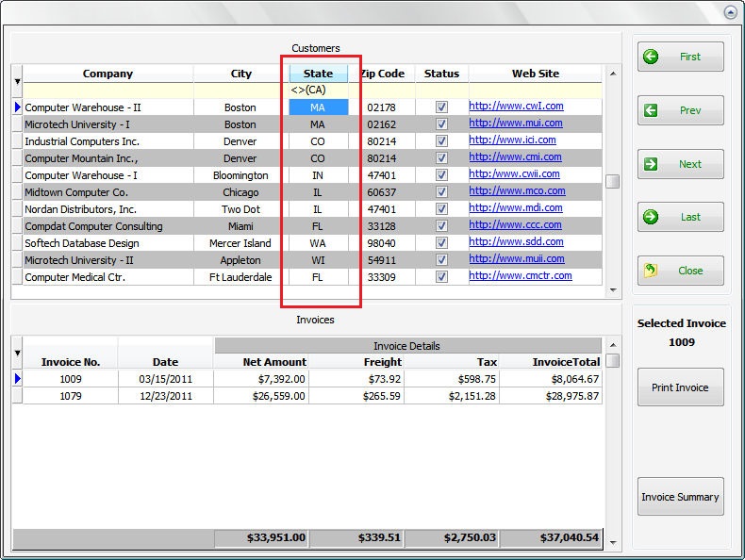Click the round collapse icon at top right

click(730, 13)
